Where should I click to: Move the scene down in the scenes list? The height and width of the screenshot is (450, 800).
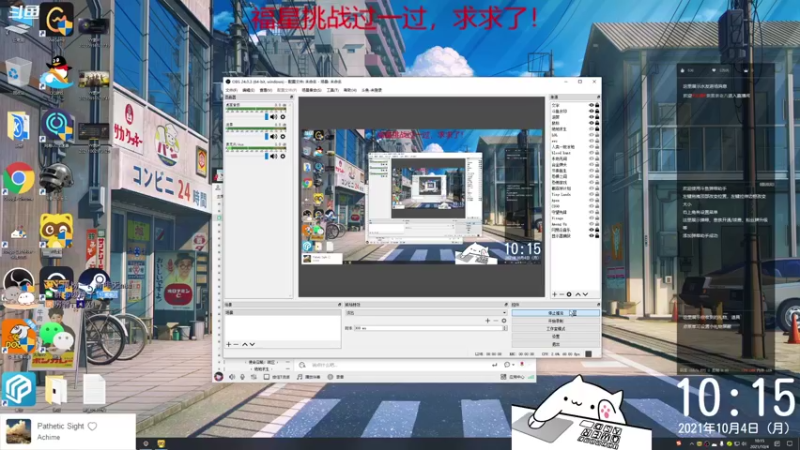(252, 344)
